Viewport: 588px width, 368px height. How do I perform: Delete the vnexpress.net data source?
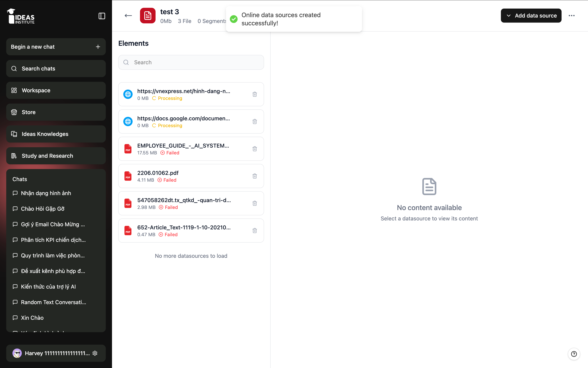point(254,94)
